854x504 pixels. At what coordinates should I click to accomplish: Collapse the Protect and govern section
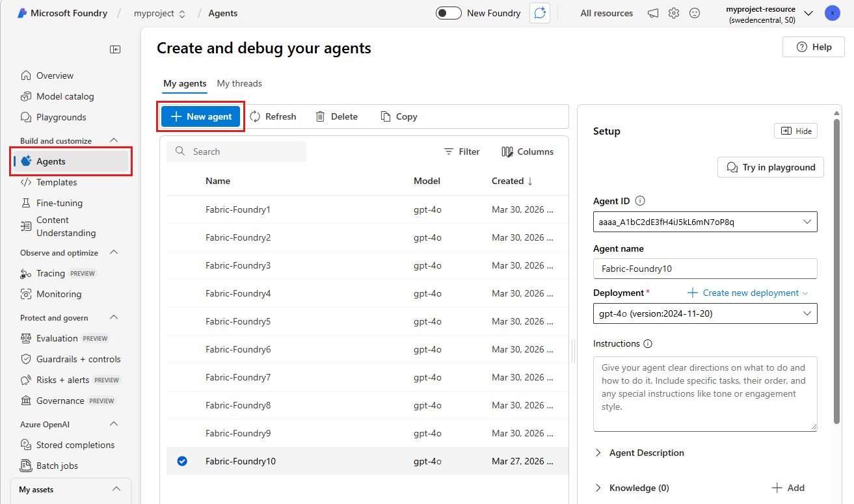pyautogui.click(x=114, y=317)
